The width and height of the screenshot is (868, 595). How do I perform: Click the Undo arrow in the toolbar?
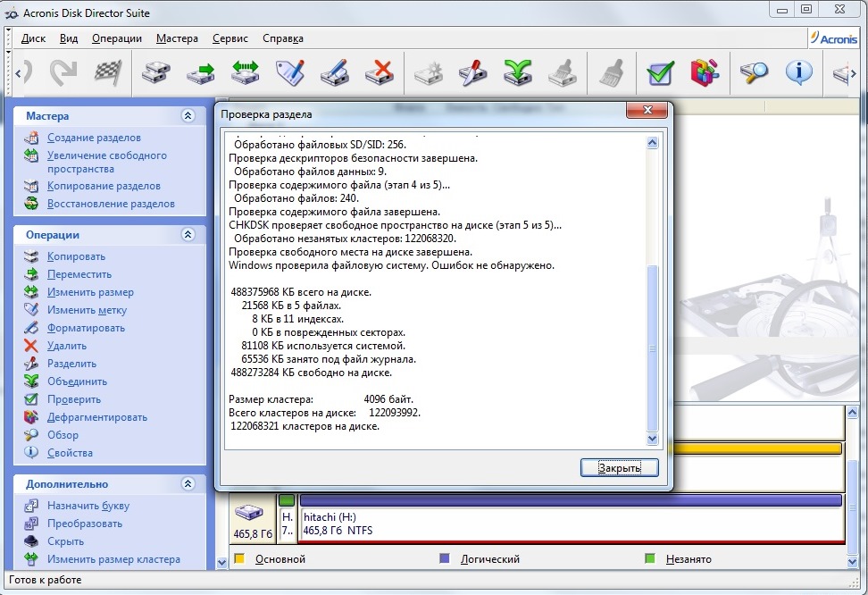click(x=29, y=73)
